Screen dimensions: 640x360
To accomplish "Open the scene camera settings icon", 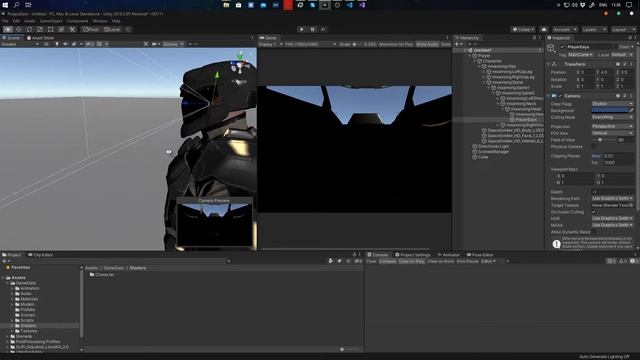I will click(x=155, y=44).
